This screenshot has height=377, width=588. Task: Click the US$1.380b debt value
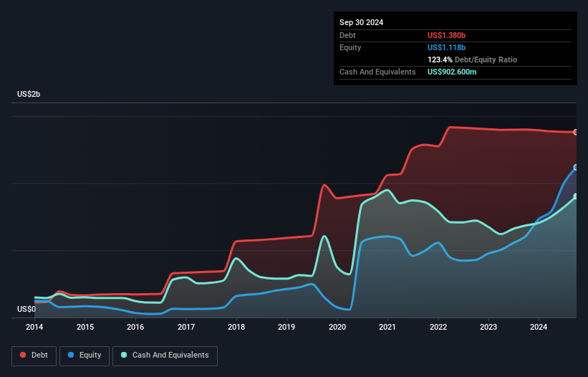click(446, 35)
